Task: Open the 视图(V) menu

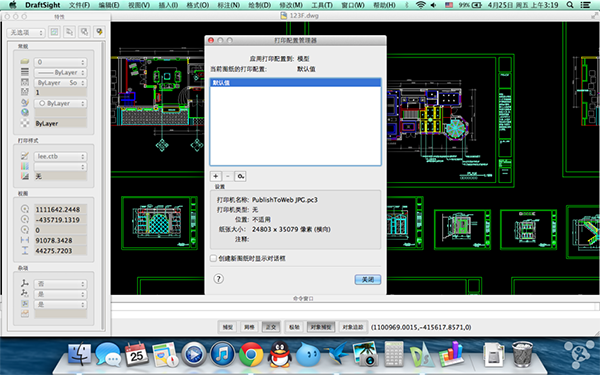Action: 139,5
